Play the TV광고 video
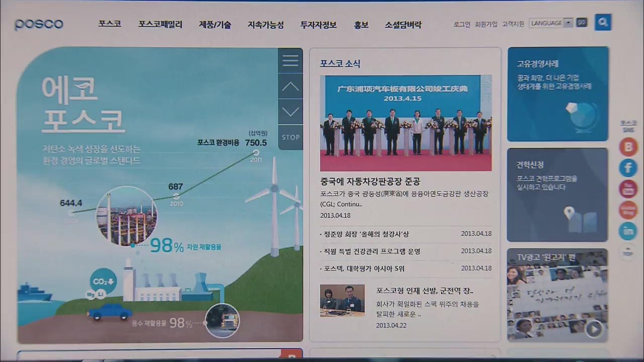 (594, 329)
